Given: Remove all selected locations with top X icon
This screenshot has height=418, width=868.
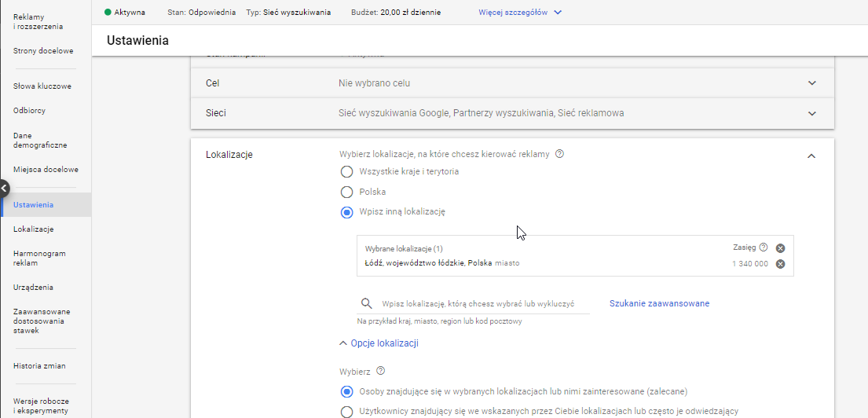Looking at the screenshot, I should coord(780,248).
